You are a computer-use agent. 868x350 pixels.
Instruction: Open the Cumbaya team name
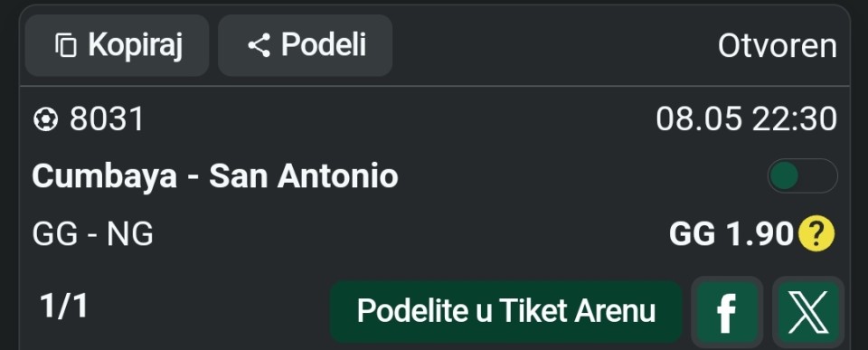pyautogui.click(x=105, y=176)
